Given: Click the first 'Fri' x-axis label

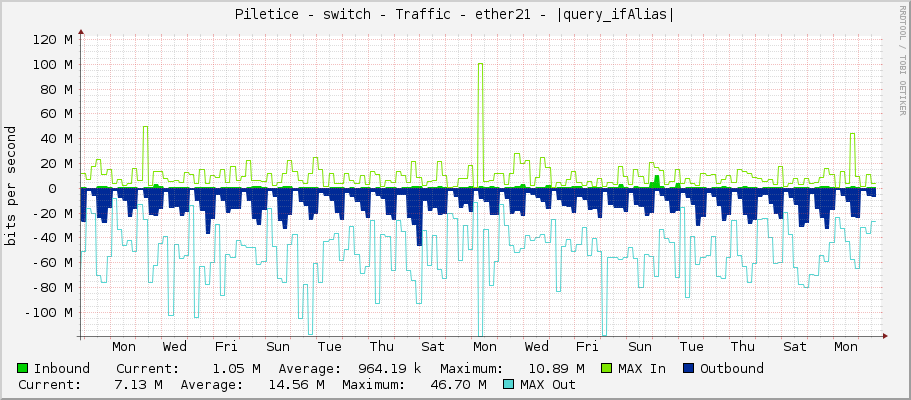Looking at the screenshot, I should tap(226, 347).
